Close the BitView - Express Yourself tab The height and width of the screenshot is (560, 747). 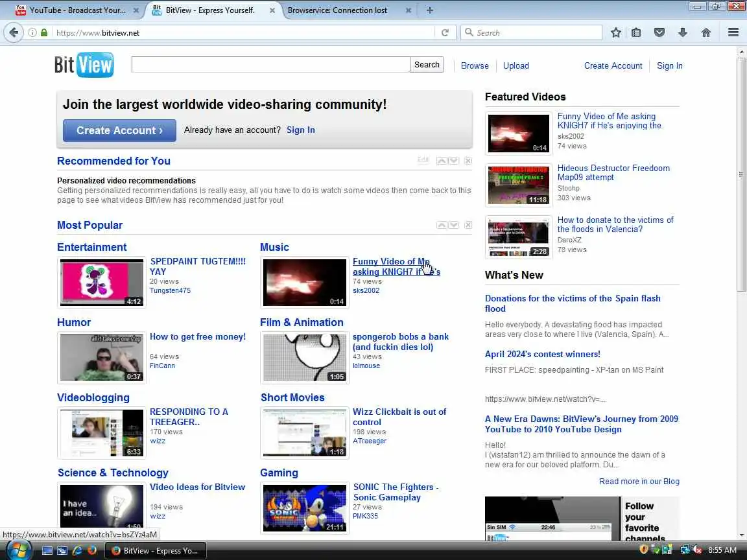(x=272, y=10)
